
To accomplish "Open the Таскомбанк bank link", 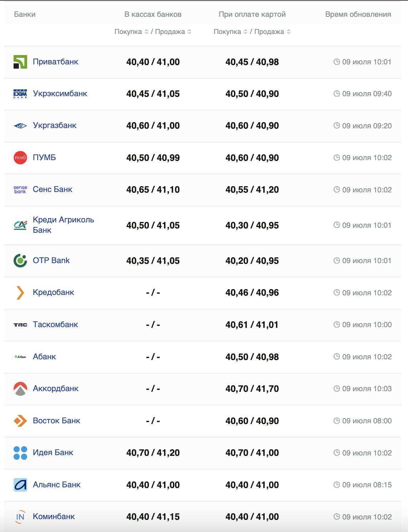I will [x=55, y=324].
